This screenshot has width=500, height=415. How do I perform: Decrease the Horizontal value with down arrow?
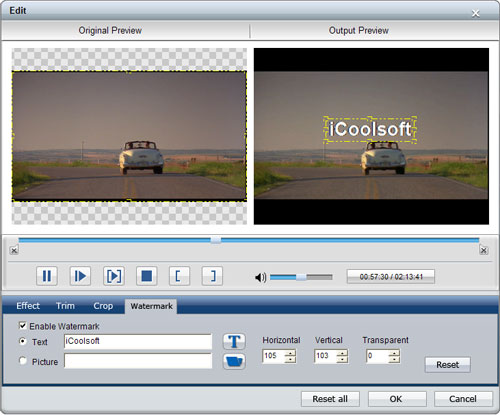coord(290,359)
